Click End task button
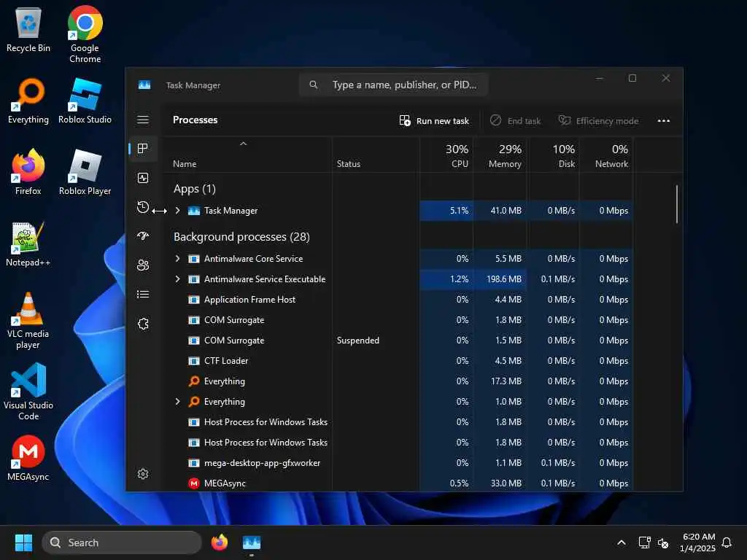The height and width of the screenshot is (560, 747). [x=516, y=121]
